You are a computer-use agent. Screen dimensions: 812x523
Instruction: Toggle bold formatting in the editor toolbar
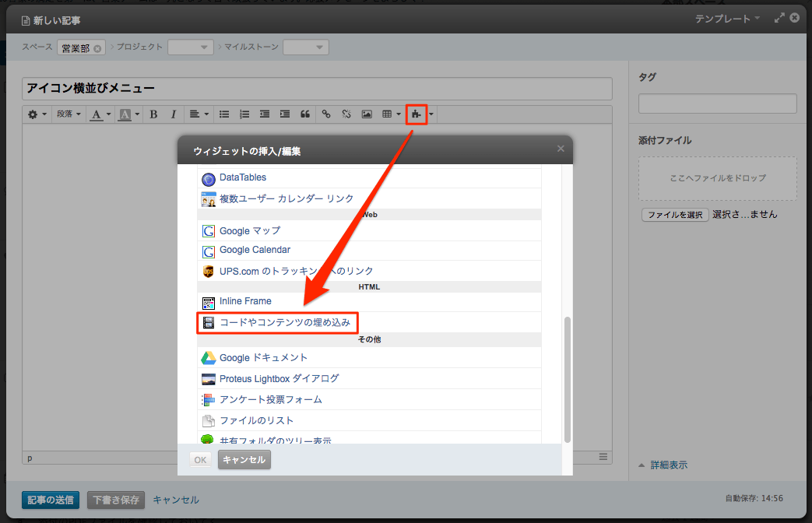tap(153, 114)
